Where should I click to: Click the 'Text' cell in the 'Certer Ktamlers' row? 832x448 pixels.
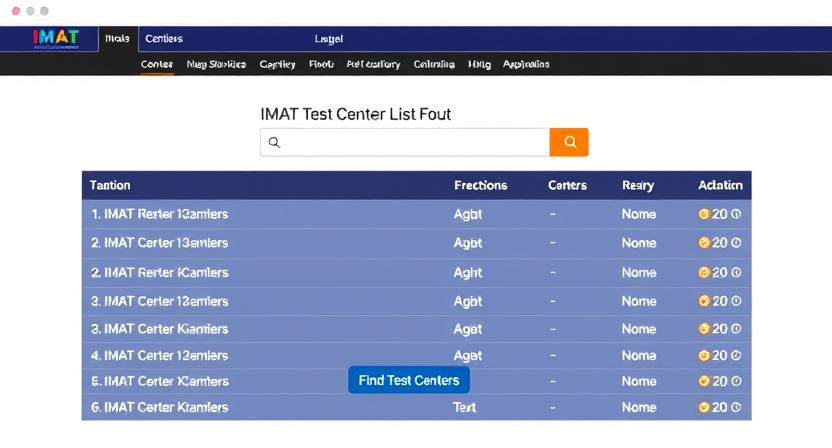(x=464, y=407)
